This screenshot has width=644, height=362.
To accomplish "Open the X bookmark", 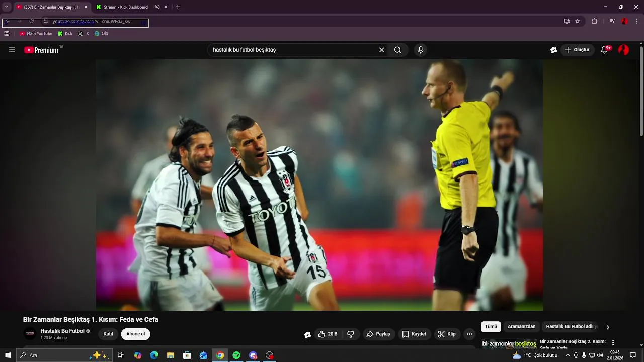I will click(84, 34).
